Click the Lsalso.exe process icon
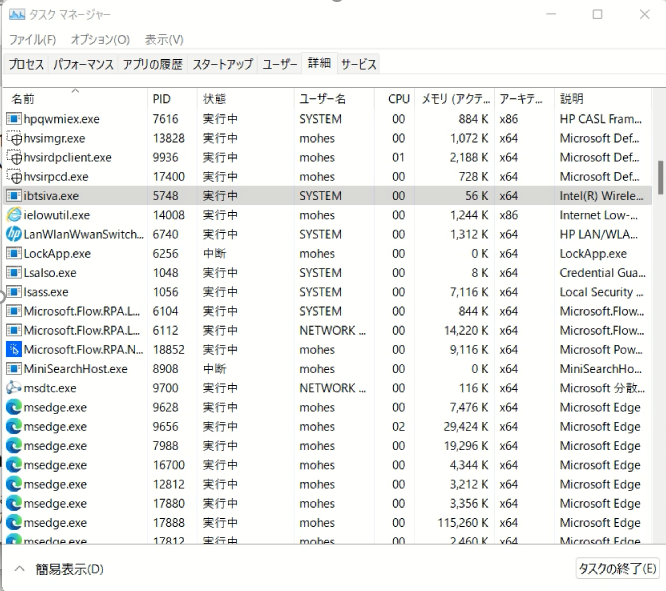Screen dimensions: 666x591 (x=14, y=273)
